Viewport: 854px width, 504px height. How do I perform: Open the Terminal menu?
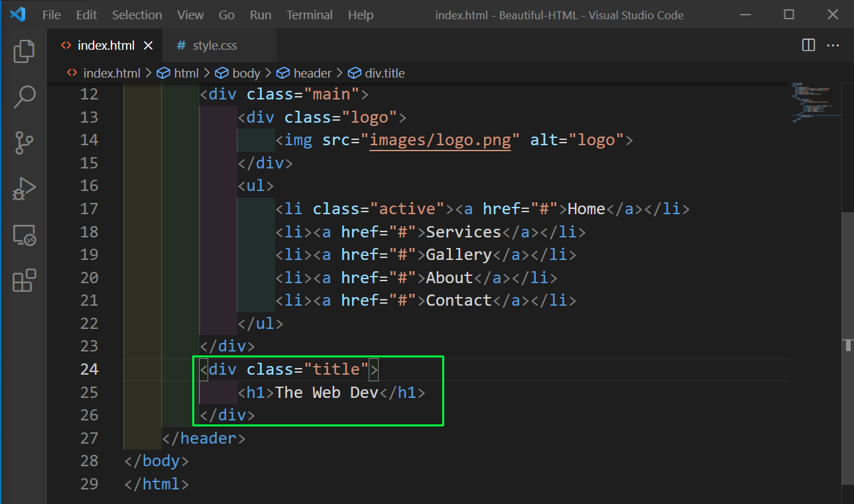coord(310,15)
